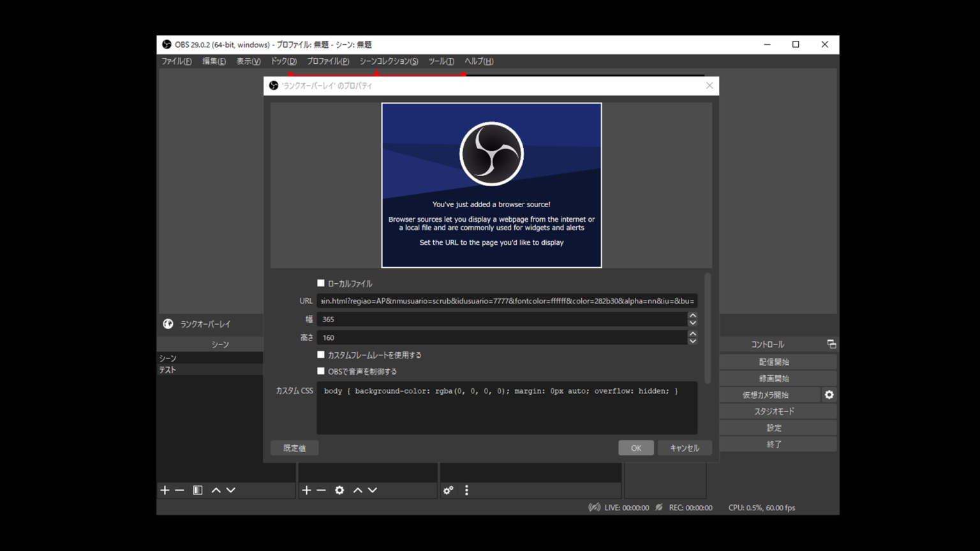Open the audio mixer menu via the ellipsis icon
This screenshot has height=551, width=980.
pyautogui.click(x=466, y=490)
